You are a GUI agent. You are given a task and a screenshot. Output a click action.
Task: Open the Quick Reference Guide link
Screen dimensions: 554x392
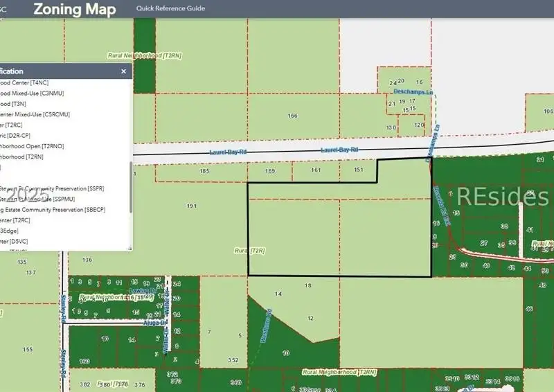(x=170, y=8)
